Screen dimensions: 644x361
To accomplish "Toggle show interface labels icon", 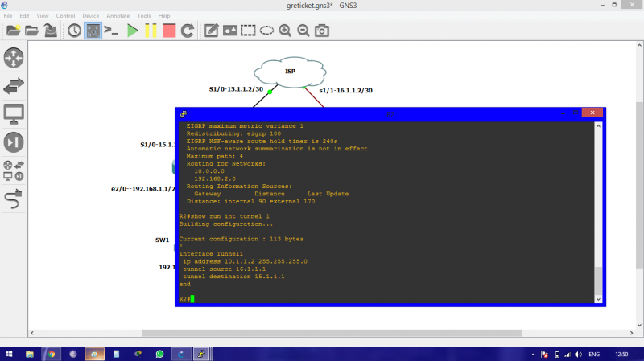I will click(93, 31).
